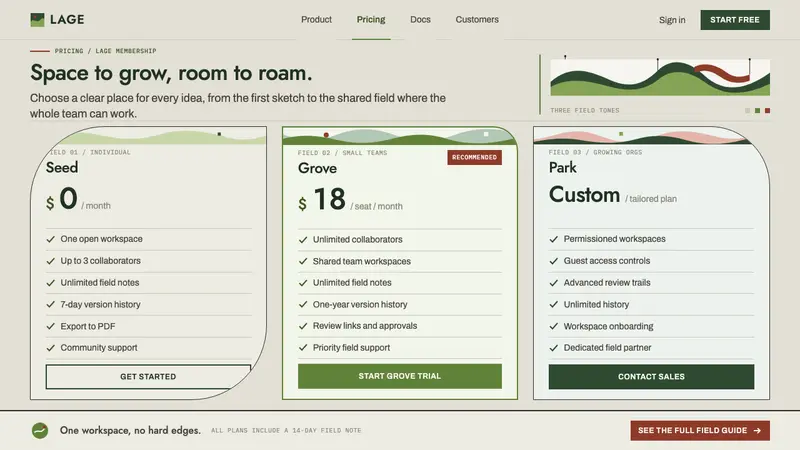This screenshot has width=800, height=450.
Task: Click the hills illustration thumbnail in header
Action: click(660, 77)
